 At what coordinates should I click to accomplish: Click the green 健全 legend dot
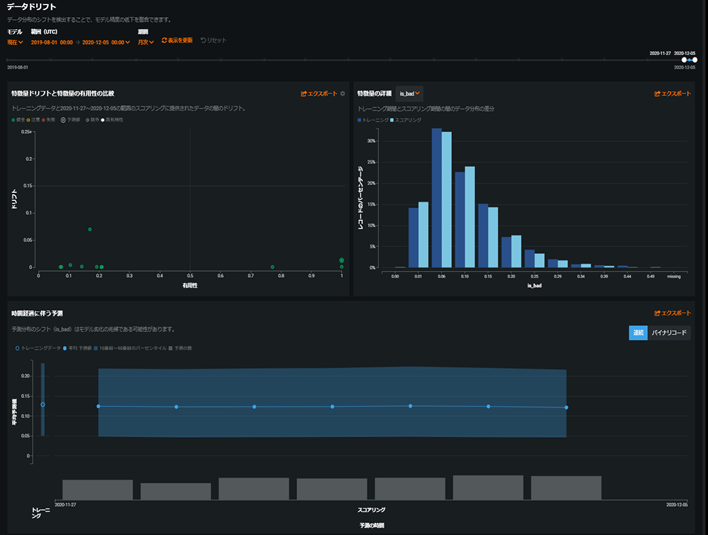pos(13,120)
